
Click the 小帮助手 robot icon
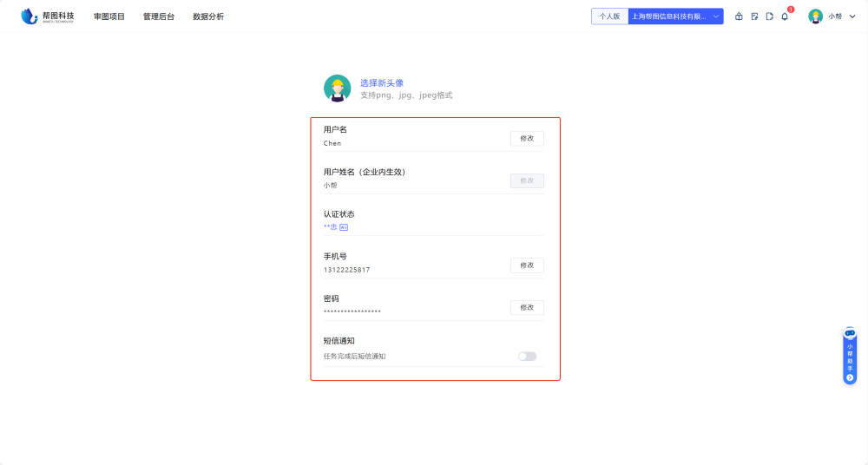click(x=850, y=333)
